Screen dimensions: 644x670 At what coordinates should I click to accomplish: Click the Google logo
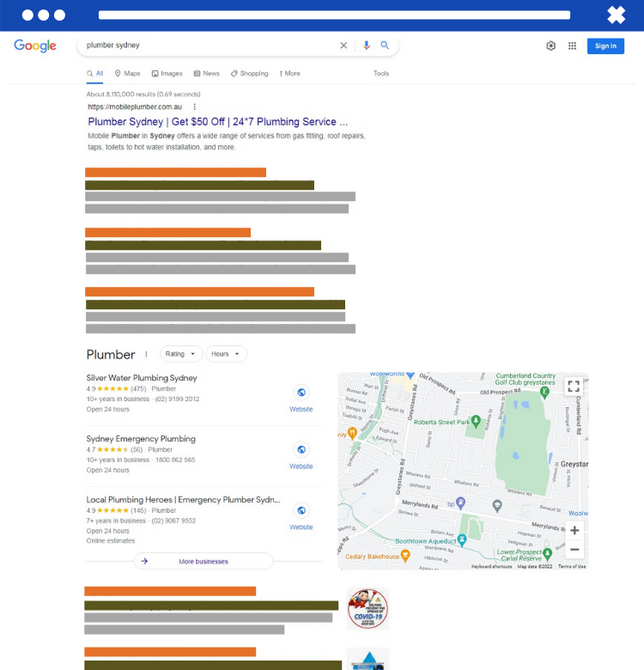35,46
